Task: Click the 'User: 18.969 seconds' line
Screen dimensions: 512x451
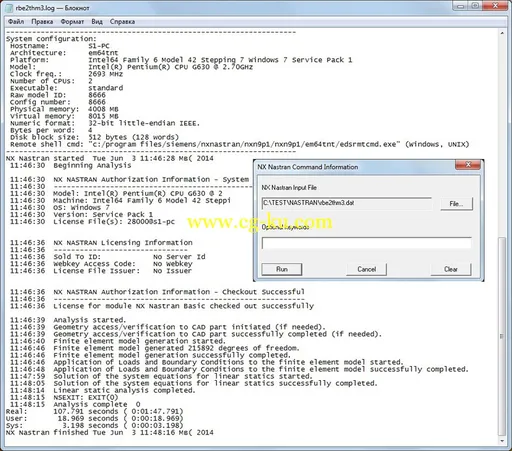Action: (95, 418)
